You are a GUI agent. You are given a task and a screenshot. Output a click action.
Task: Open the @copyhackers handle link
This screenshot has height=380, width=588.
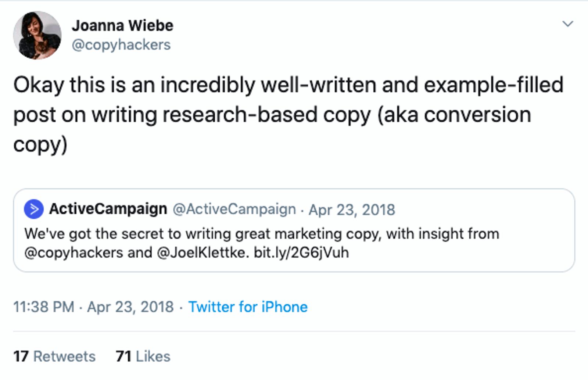[x=122, y=45]
